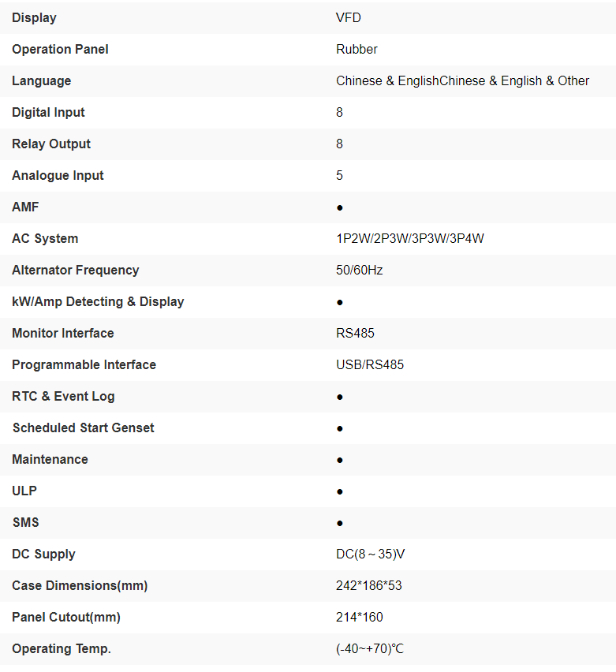616x672 pixels.
Task: Click the Scheduled Start Genset bullet dot
Action: coord(340,428)
